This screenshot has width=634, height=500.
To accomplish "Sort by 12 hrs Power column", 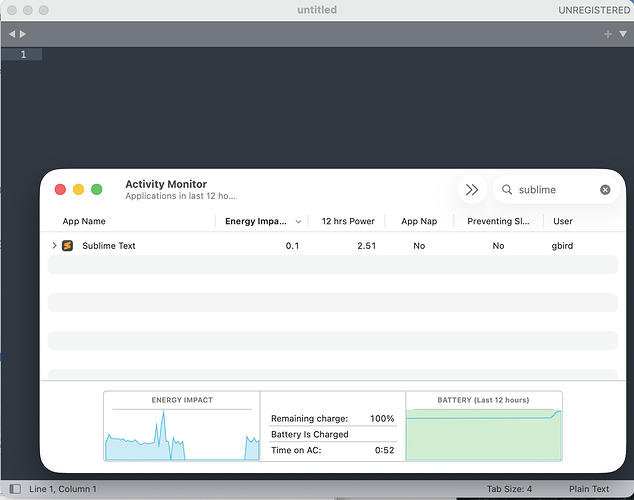I will [x=348, y=221].
